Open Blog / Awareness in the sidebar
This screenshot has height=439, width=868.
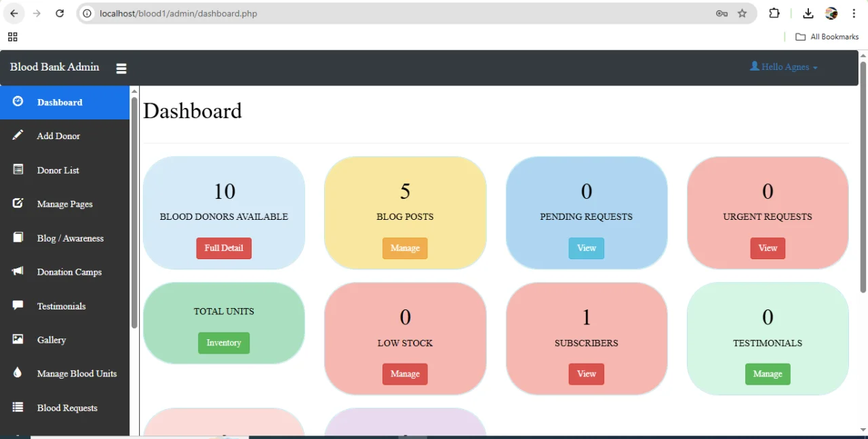point(64,238)
